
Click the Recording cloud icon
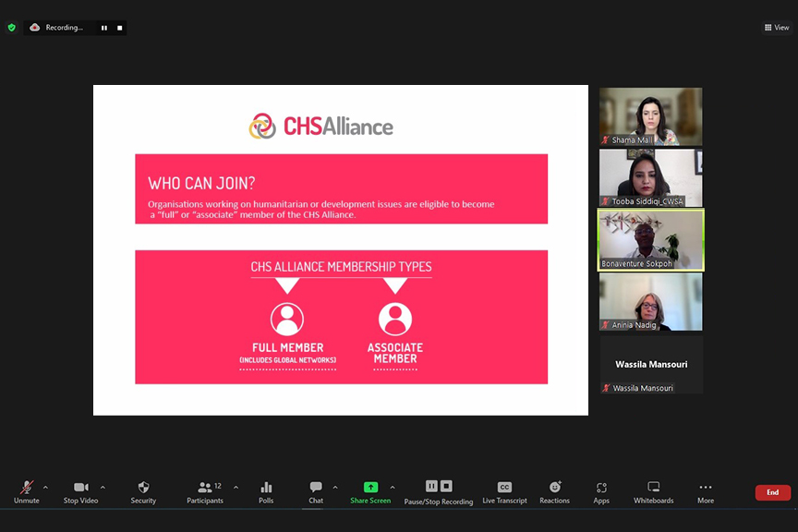[x=34, y=28]
